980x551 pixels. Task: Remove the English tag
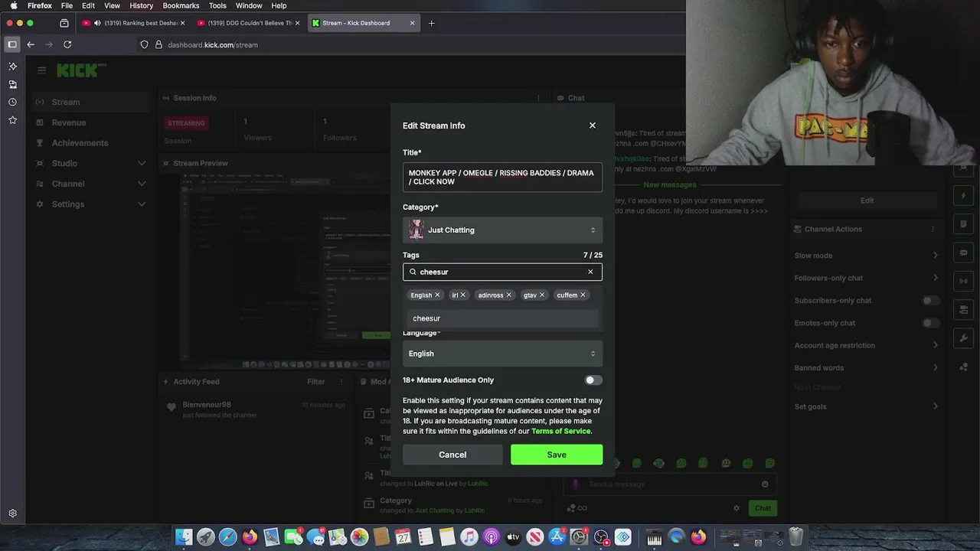click(x=437, y=295)
